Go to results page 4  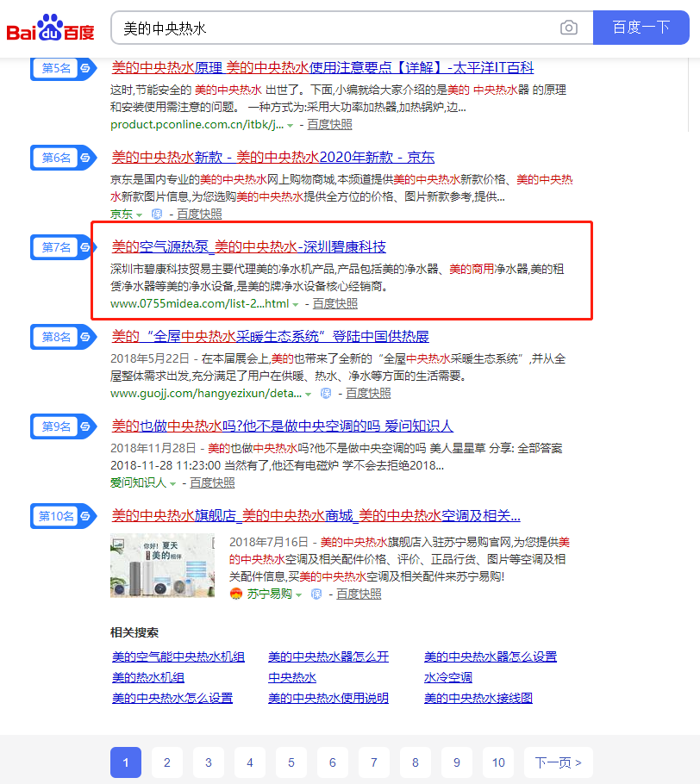point(250,762)
